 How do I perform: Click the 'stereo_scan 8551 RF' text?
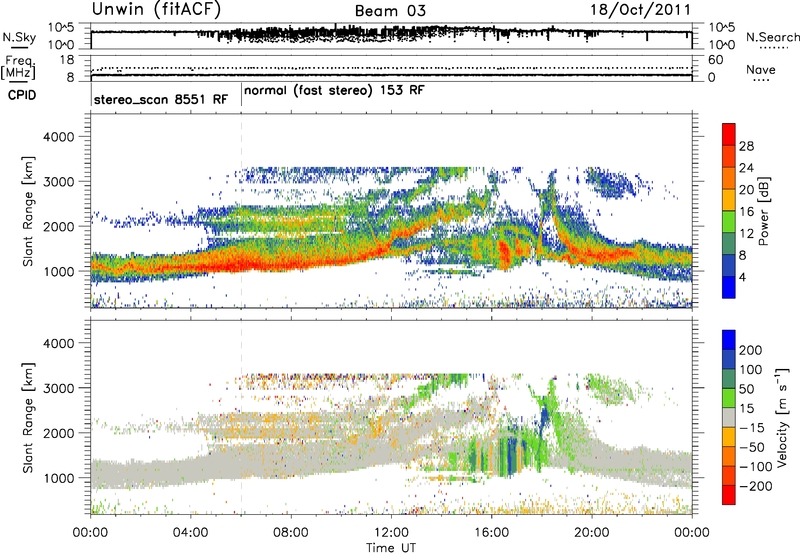[x=161, y=99]
